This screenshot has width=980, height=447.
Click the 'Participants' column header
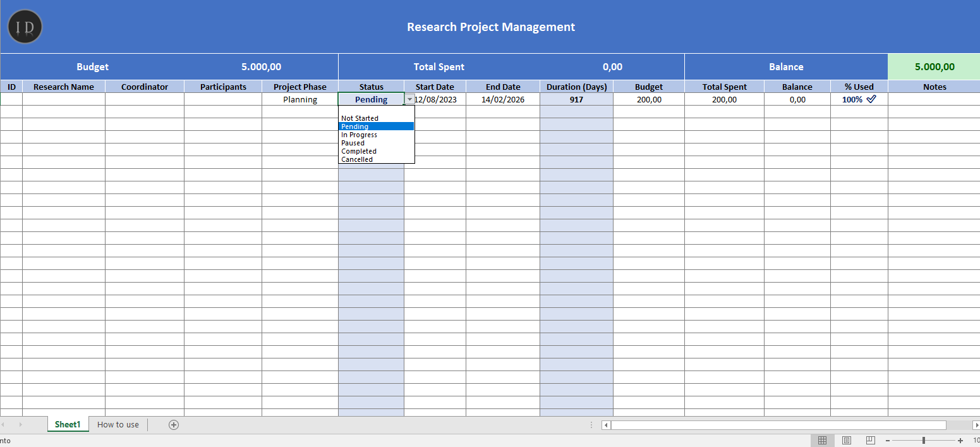223,87
